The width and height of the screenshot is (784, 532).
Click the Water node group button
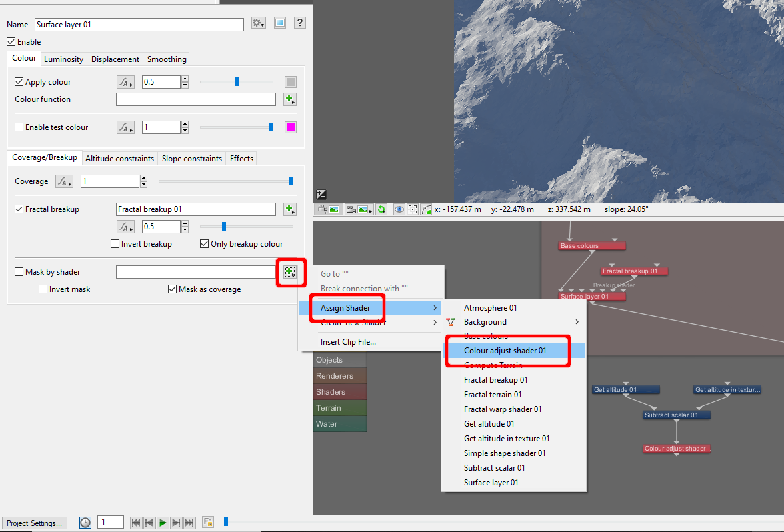[x=340, y=424]
